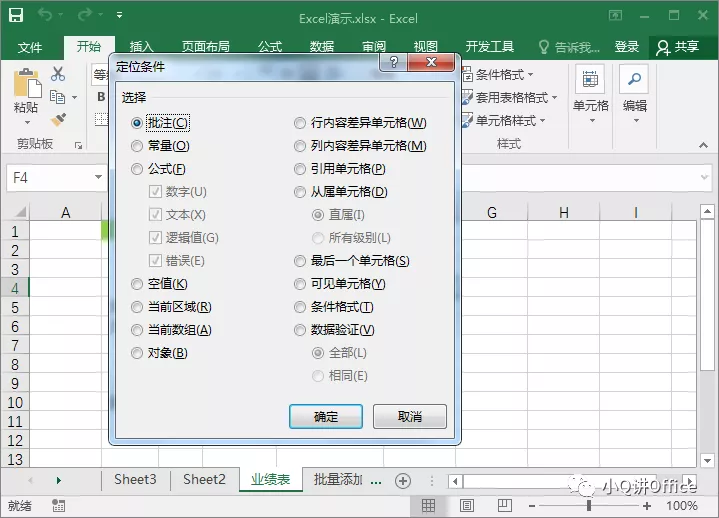Switch to the Developer (开发工具) tab
This screenshot has height=518, width=719.
[490, 47]
